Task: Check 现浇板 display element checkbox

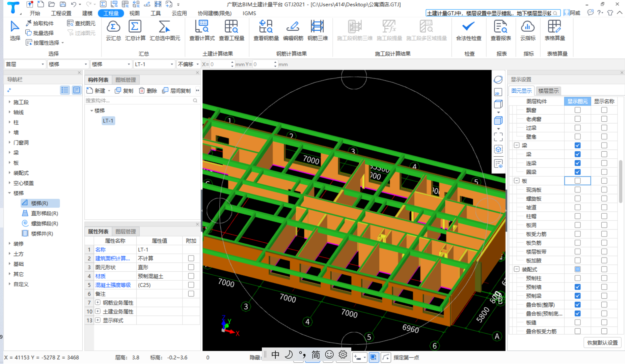Action: point(577,190)
